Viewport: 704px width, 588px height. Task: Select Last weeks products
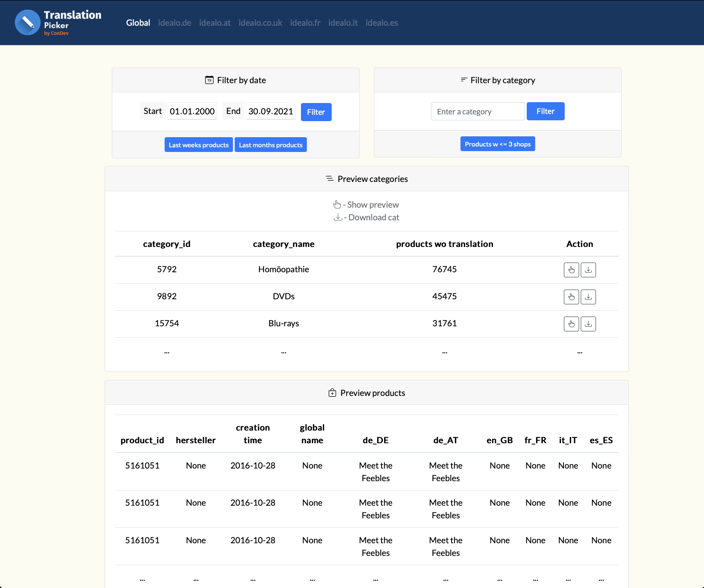198,144
